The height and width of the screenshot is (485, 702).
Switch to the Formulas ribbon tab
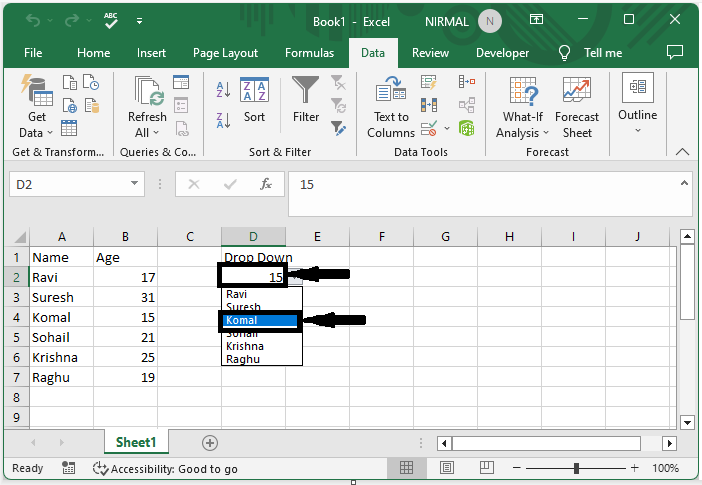(309, 53)
